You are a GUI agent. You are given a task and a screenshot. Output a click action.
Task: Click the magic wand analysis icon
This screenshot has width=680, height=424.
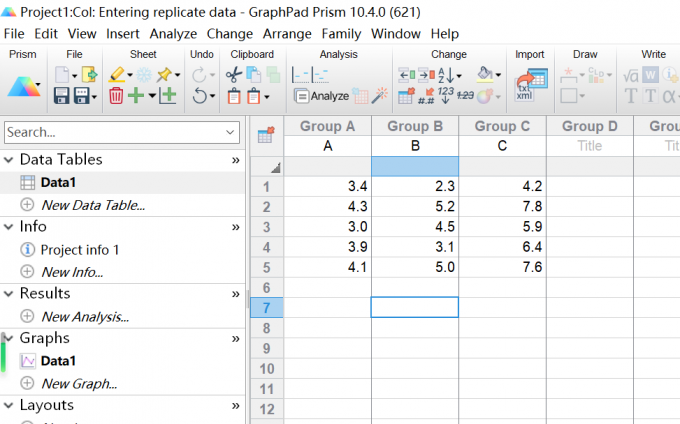pos(379,96)
